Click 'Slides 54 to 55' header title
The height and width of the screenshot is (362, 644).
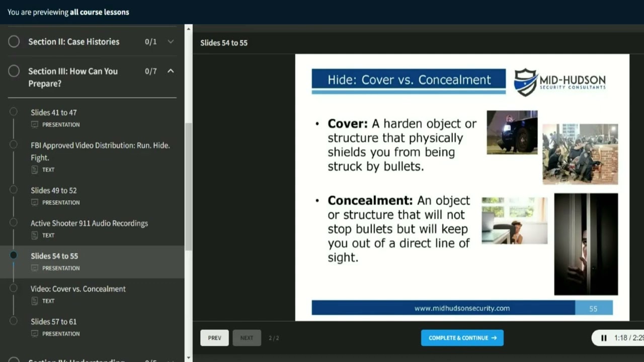tap(224, 43)
